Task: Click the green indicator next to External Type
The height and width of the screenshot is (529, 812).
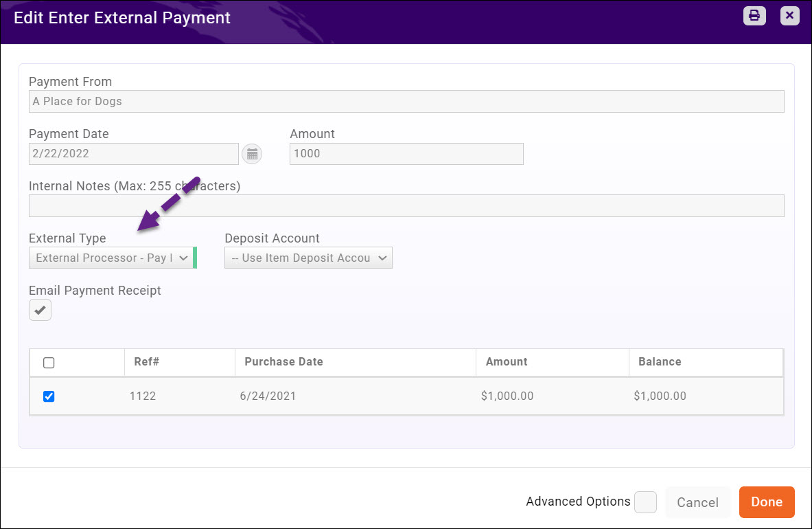Action: [196, 257]
